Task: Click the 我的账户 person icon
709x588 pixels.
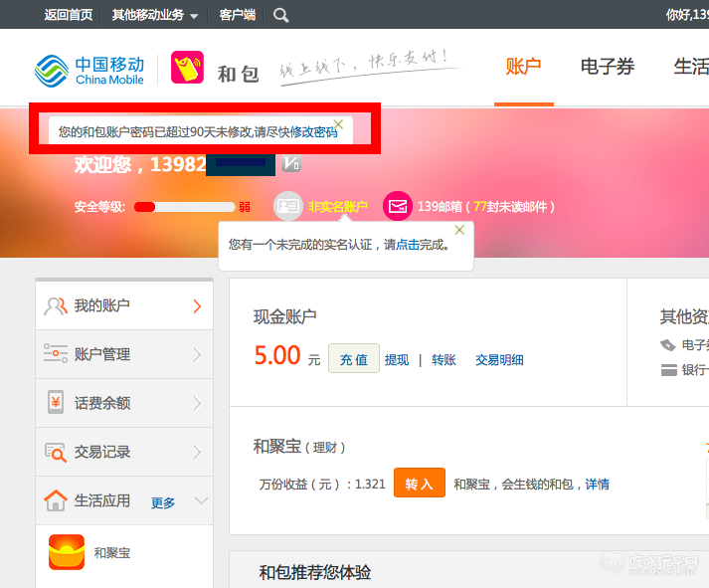Action: [x=55, y=306]
